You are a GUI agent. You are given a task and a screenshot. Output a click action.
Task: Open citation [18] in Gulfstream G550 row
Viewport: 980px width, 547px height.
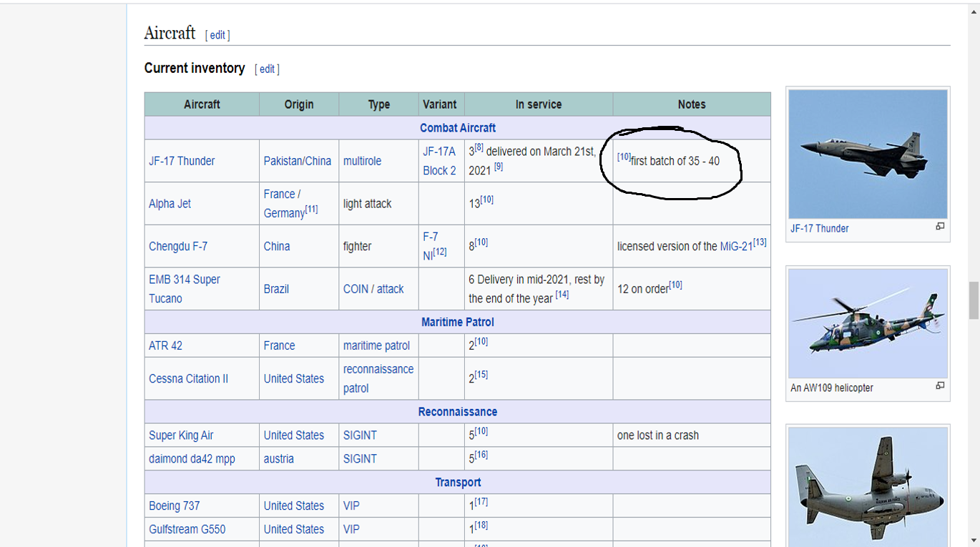coord(481,526)
